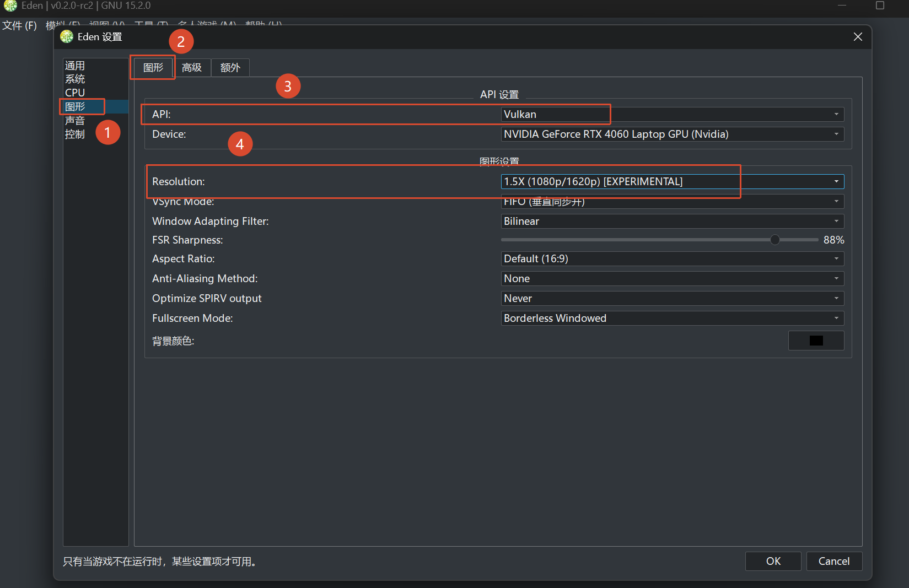The width and height of the screenshot is (909, 588).
Task: Click the FSR Sharpness label
Action: (187, 240)
